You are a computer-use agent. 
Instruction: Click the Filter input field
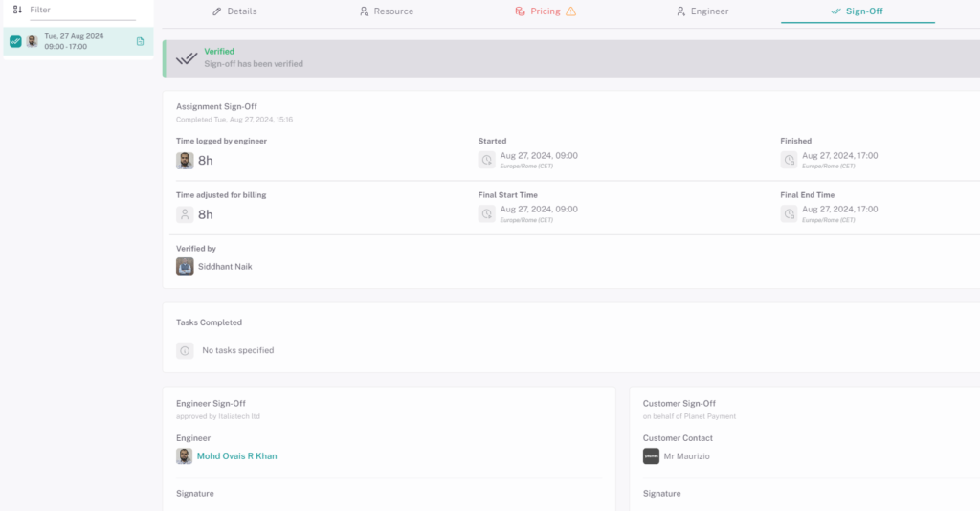click(x=81, y=10)
